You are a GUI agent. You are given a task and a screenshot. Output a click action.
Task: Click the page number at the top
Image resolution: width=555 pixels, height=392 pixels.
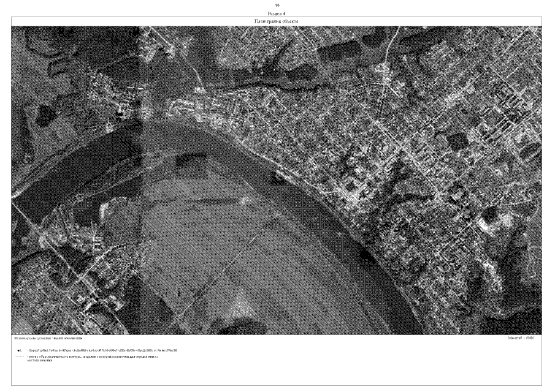(x=277, y=5)
